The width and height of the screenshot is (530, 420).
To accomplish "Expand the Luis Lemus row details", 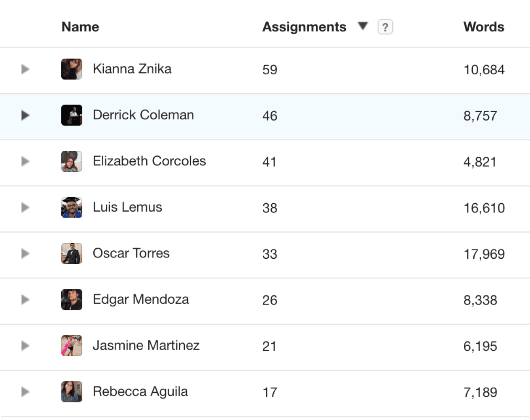I will click(x=25, y=207).
